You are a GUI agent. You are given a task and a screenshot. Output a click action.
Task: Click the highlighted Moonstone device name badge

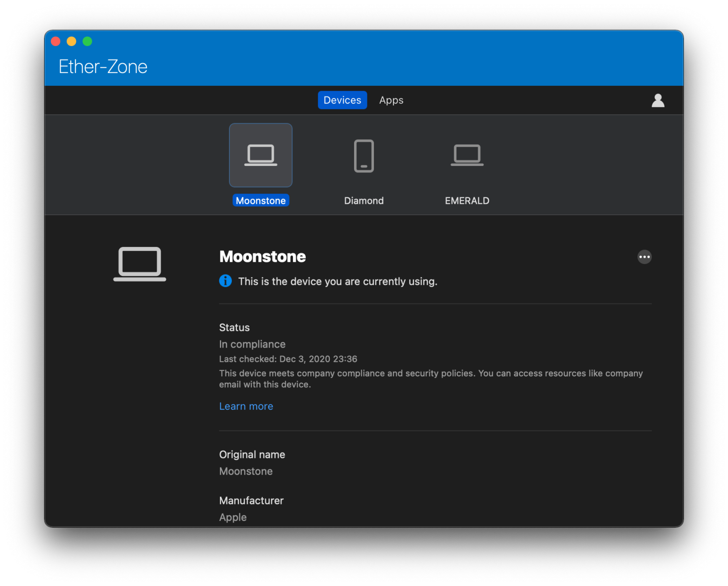click(x=261, y=200)
